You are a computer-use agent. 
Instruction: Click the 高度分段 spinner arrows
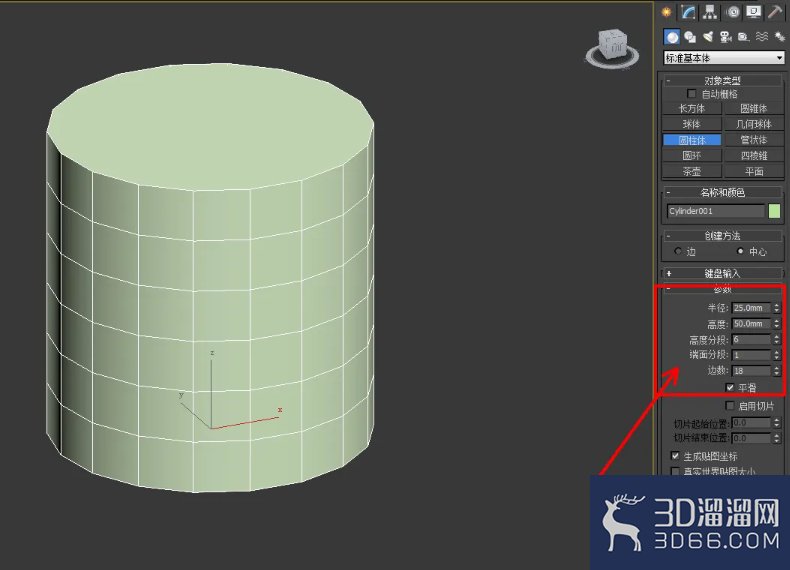pos(777,340)
